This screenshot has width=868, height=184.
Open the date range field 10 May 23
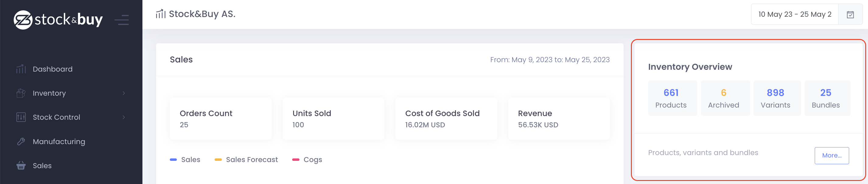click(x=795, y=15)
